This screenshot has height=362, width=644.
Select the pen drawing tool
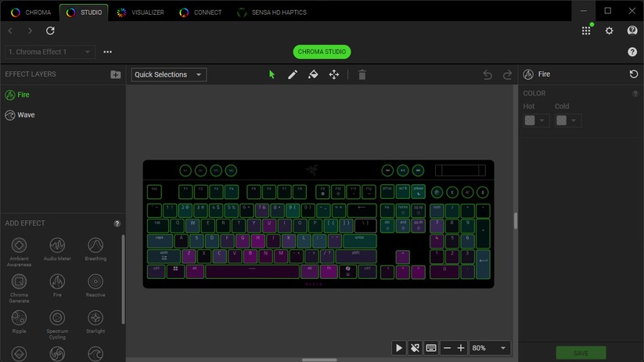[x=293, y=74]
